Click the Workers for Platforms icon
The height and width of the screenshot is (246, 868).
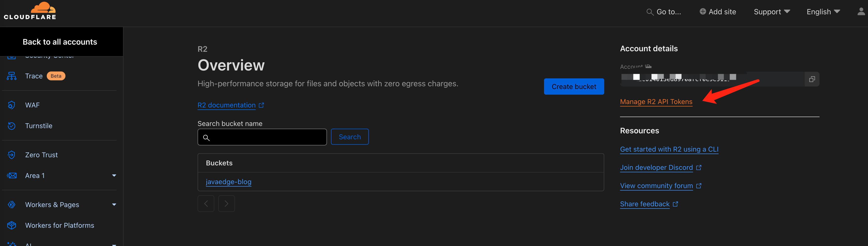(x=12, y=225)
